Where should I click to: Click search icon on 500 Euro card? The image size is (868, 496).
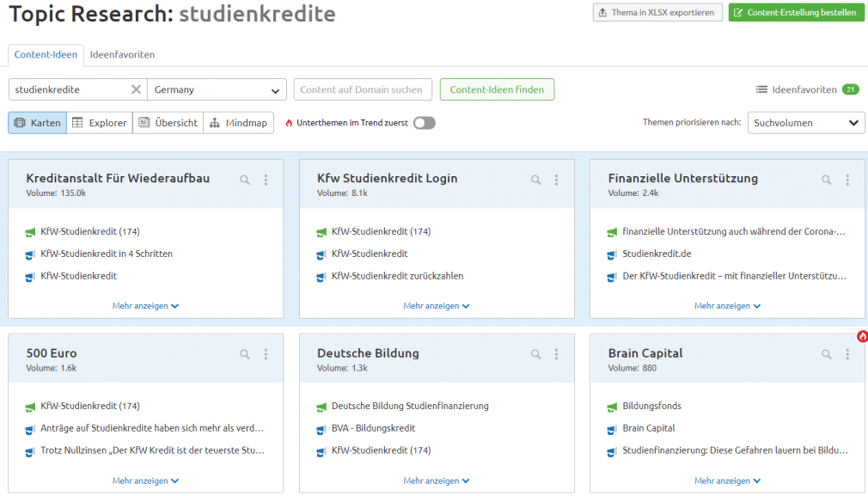tap(245, 354)
